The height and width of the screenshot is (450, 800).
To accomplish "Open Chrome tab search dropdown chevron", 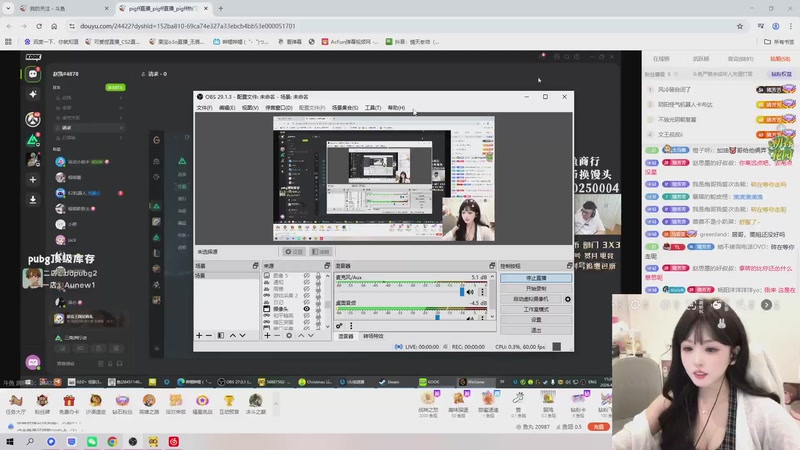I will tap(8, 9).
